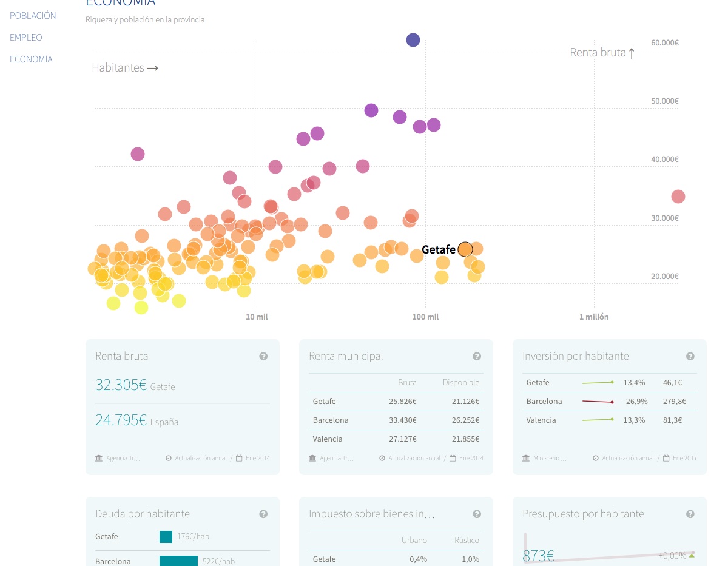Viewport: 728px width, 566px height.
Task: Click help icon on Deuda por habitante
Action: pyautogui.click(x=263, y=514)
